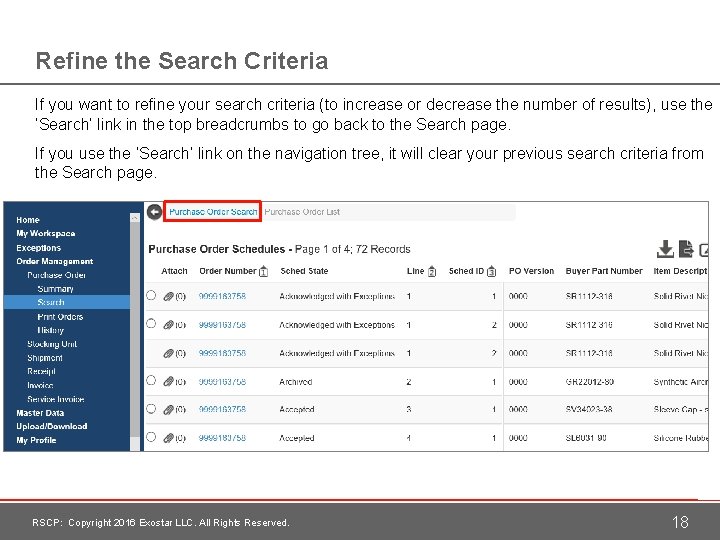Click the Archived sched state cell
720x540 pixels.
tap(296, 382)
